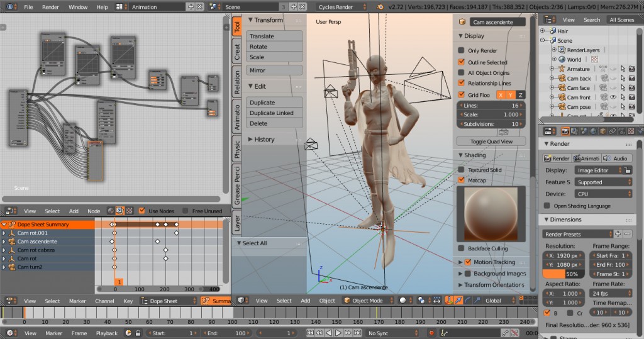Click the insert keyframes key icon
Screen dimensions: 644x339
pyautogui.click(x=505, y=333)
